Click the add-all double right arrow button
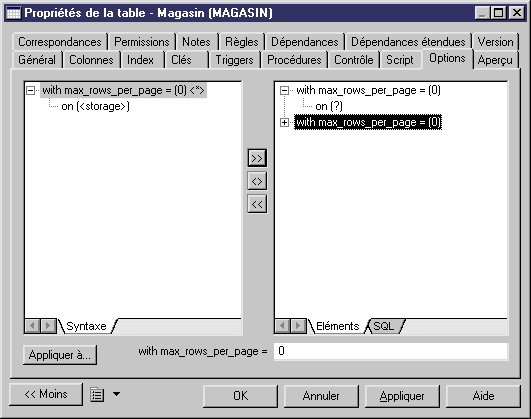531x419 pixels. click(x=257, y=158)
